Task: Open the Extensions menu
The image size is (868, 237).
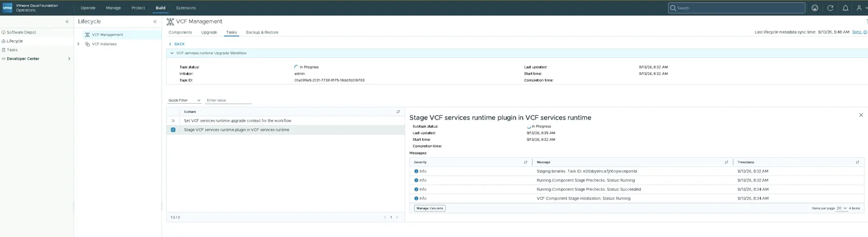Action: 186,8
